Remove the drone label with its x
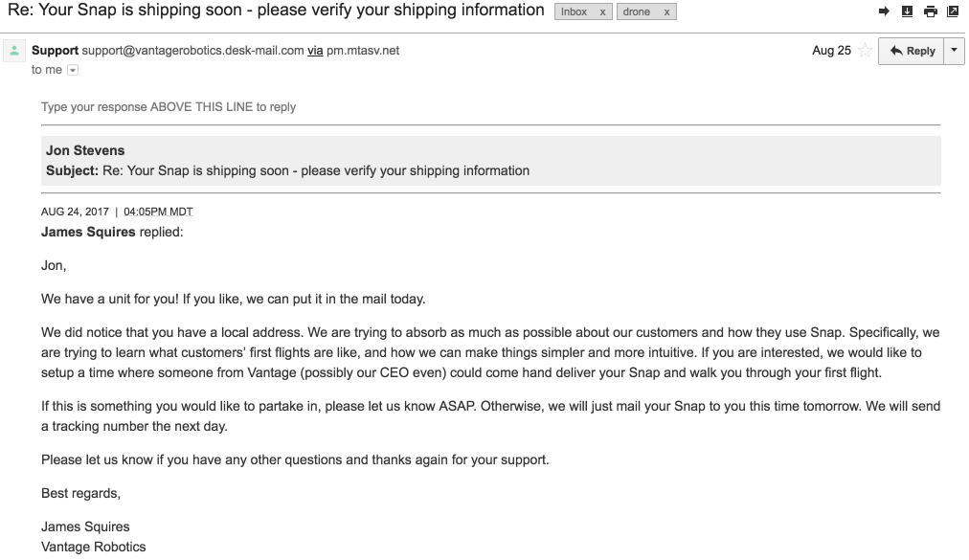969x560 pixels. click(x=666, y=12)
